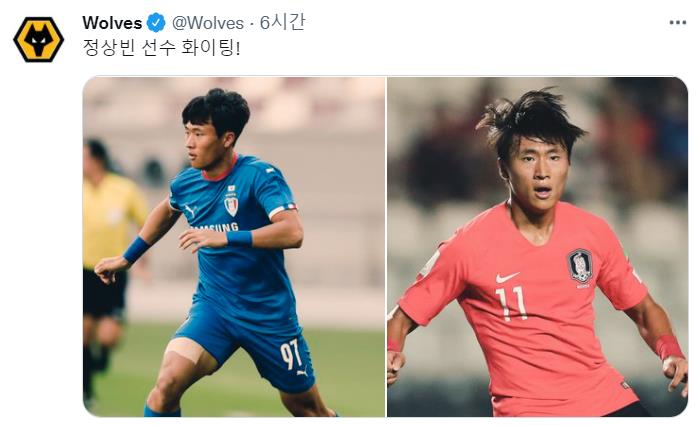698x425 pixels.
Task: Click the Wolves display name
Action: pos(112,23)
